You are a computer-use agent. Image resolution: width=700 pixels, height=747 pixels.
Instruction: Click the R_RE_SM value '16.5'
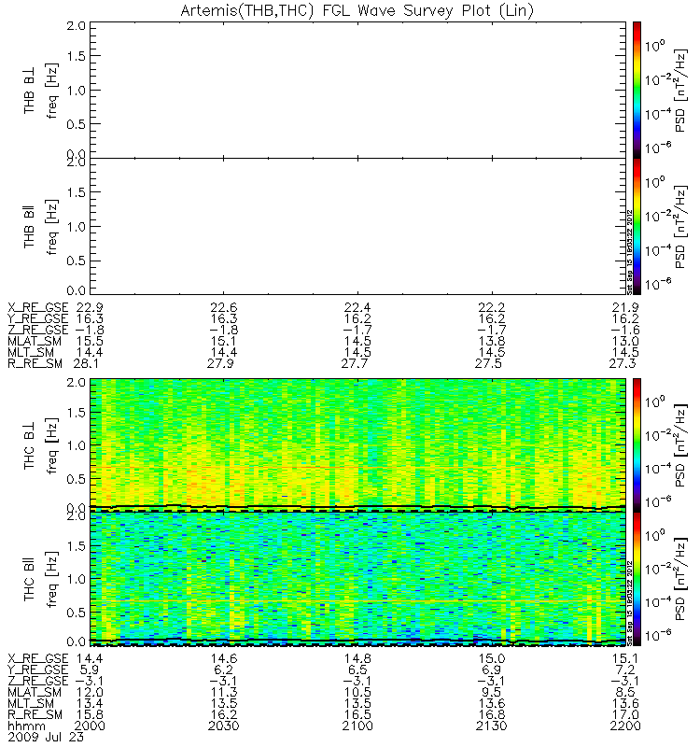click(357, 714)
